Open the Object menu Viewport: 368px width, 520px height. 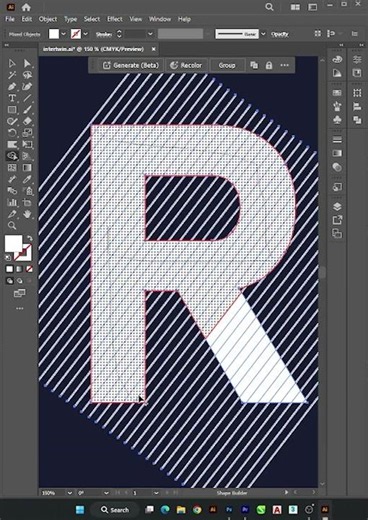coord(48,19)
